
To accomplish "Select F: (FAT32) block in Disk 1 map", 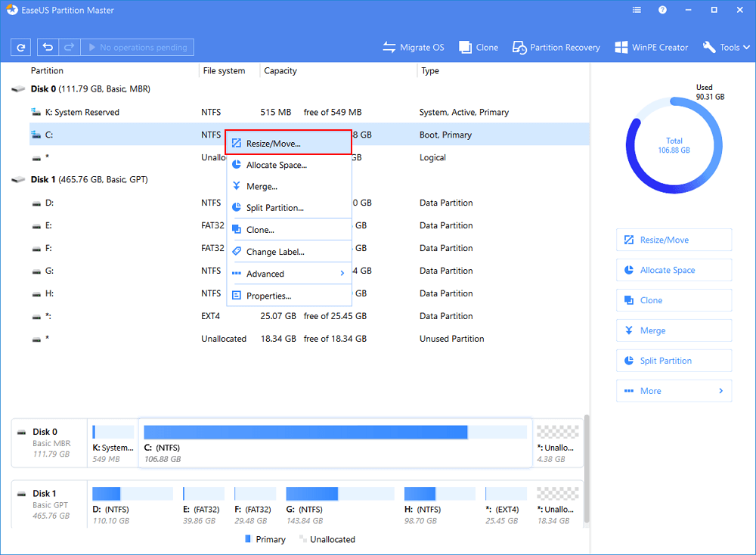I will [255, 505].
